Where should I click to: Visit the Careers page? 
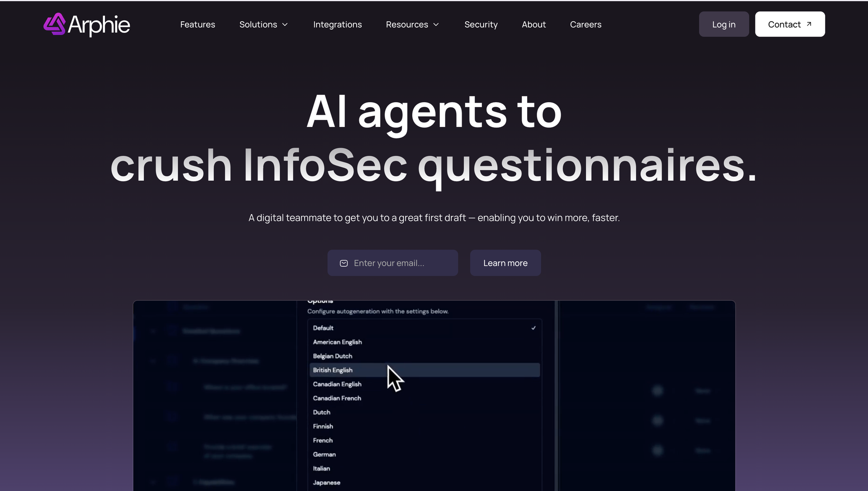585,24
